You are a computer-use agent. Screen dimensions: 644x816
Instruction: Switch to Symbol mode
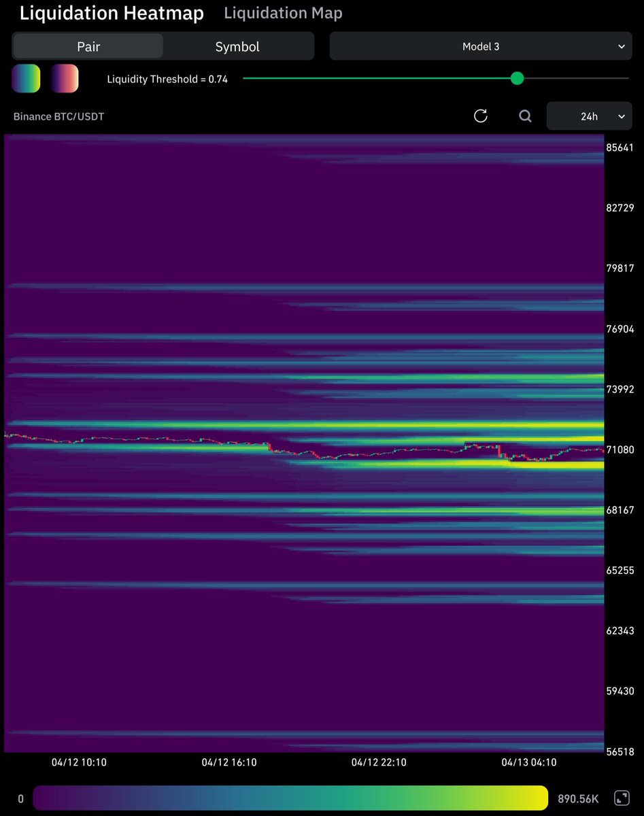point(237,47)
